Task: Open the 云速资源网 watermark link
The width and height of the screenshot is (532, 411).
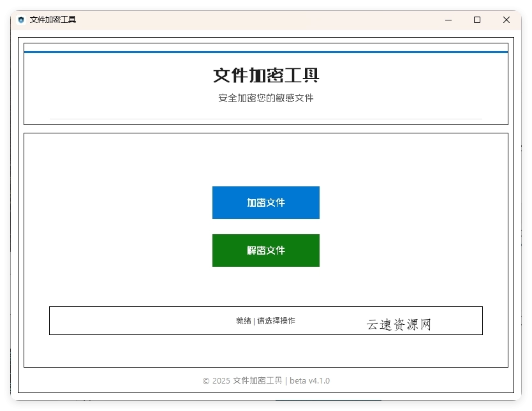Action: point(397,324)
